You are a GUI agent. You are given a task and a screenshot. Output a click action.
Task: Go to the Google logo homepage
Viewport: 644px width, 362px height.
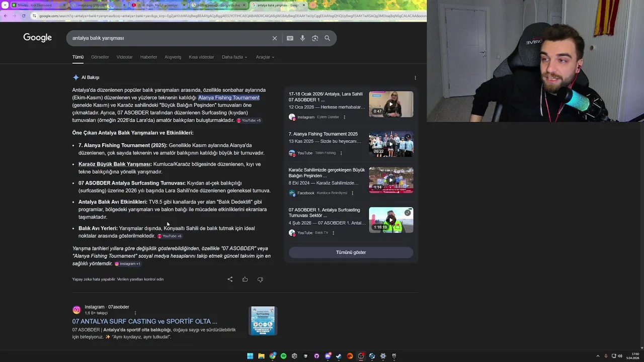click(x=38, y=38)
